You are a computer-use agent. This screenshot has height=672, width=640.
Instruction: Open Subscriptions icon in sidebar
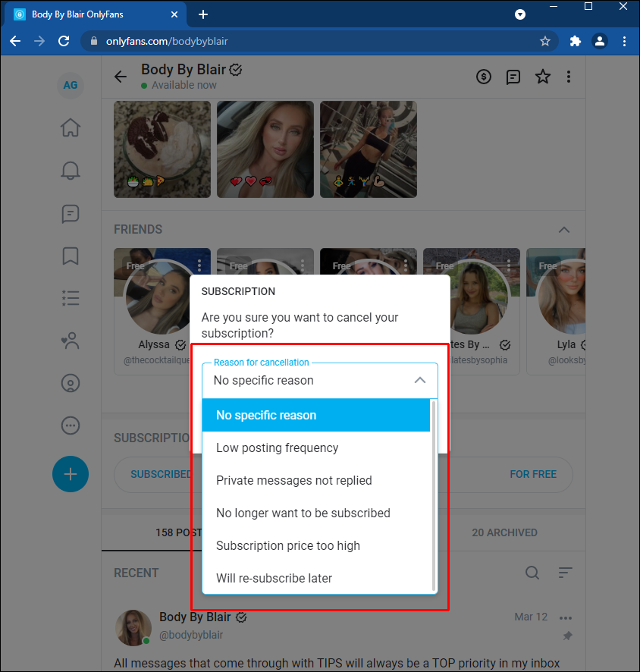(71, 341)
